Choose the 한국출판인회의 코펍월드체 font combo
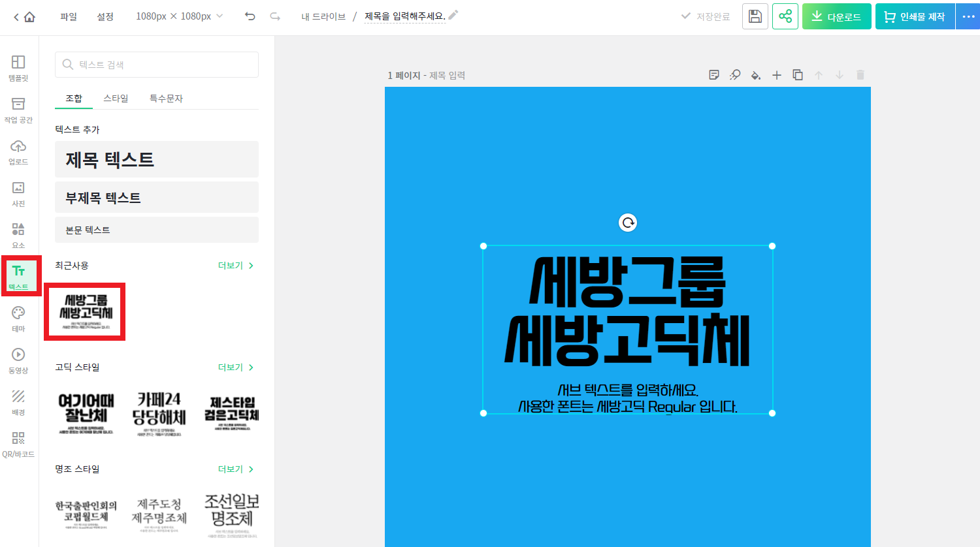Viewport: 980px width, 547px height. pyautogui.click(x=86, y=514)
